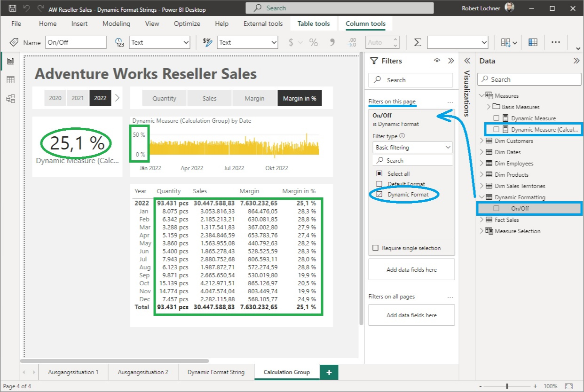Image resolution: width=584 pixels, height=392 pixels.
Task: Click the Search box in Data pane
Action: pos(529,79)
